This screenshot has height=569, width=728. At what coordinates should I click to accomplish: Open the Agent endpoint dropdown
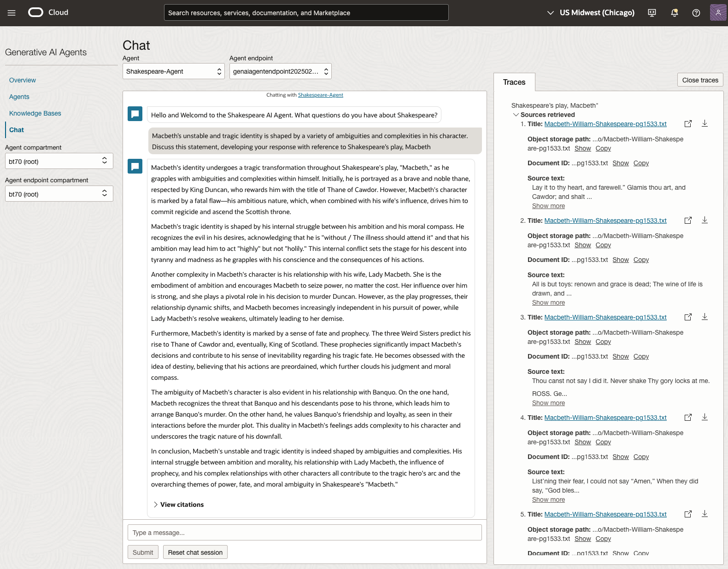pyautogui.click(x=280, y=71)
